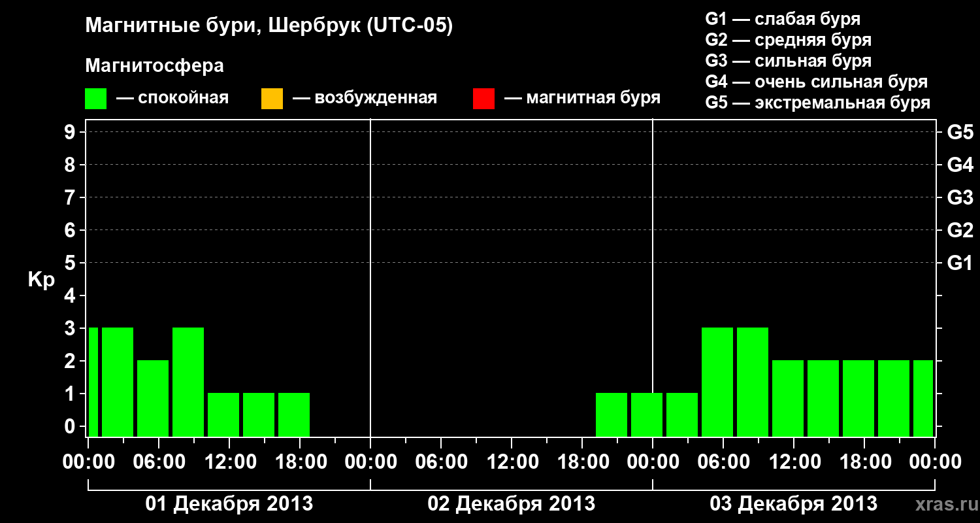Click the 06:00 time label of 01 Декабря
The image size is (980, 523).
[159, 462]
